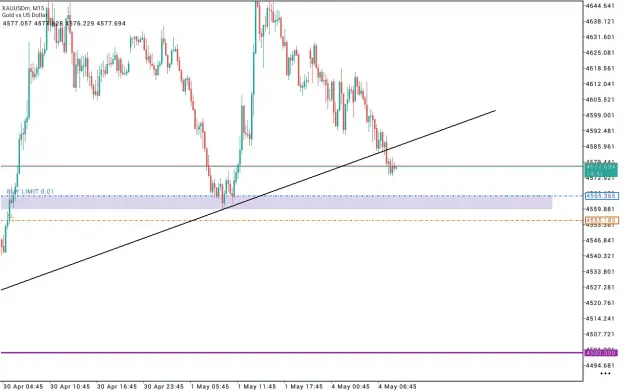625x391 pixels.
Task: Click the 1 May 11:45 time label
Action: pyautogui.click(x=257, y=387)
